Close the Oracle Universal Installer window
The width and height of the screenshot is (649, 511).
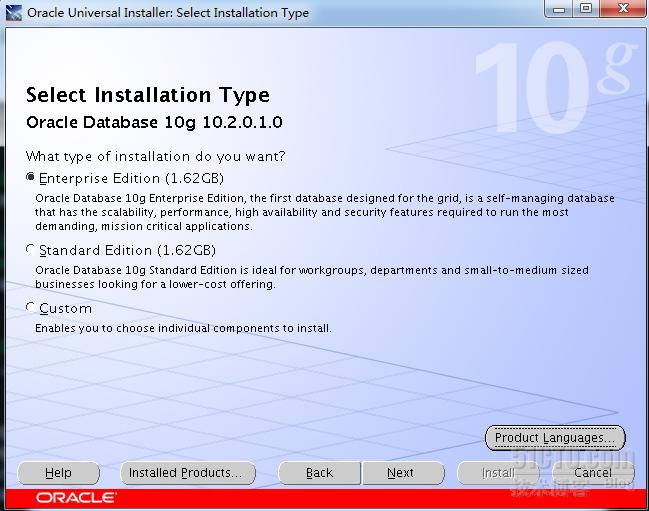click(623, 9)
